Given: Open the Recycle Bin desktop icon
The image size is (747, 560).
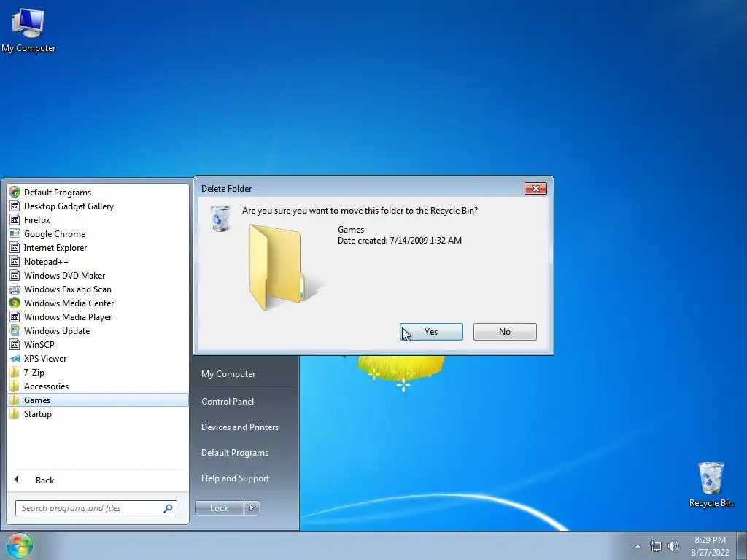Looking at the screenshot, I should click(711, 484).
